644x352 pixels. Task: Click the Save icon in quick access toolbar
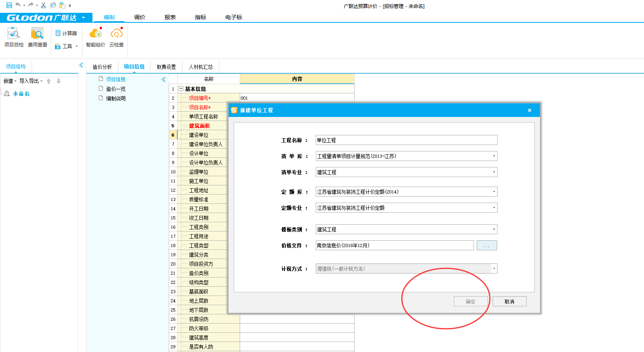[9, 5]
